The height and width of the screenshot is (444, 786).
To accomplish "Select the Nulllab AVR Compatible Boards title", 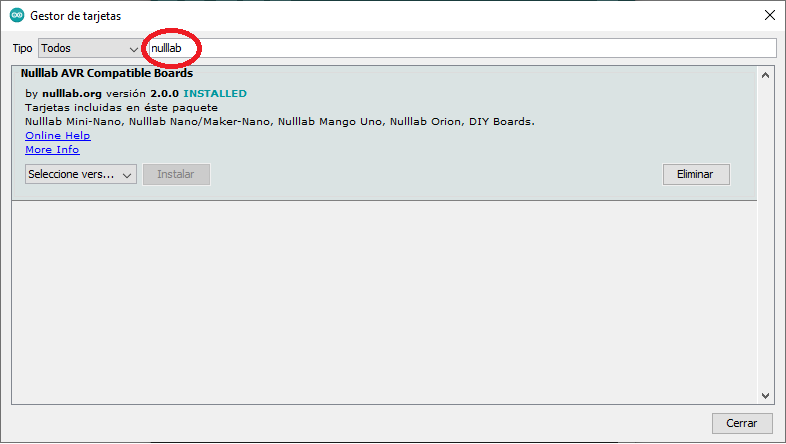I will [x=107, y=73].
